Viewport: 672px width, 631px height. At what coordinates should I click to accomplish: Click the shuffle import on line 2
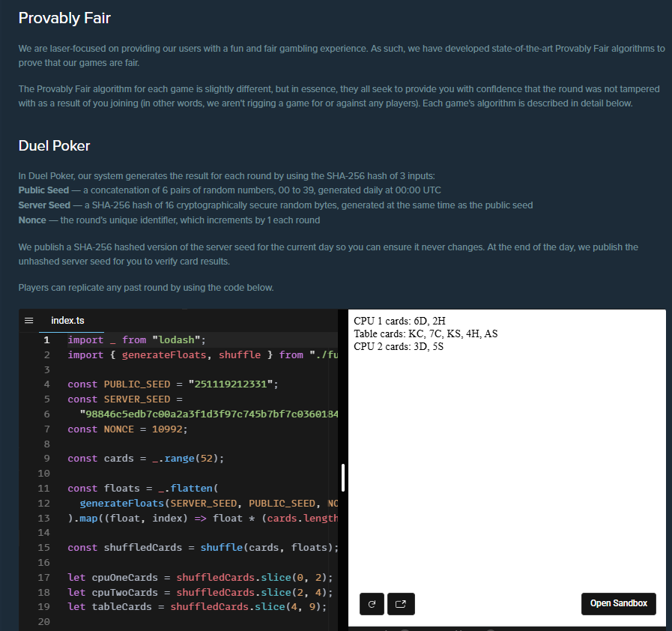(x=239, y=354)
